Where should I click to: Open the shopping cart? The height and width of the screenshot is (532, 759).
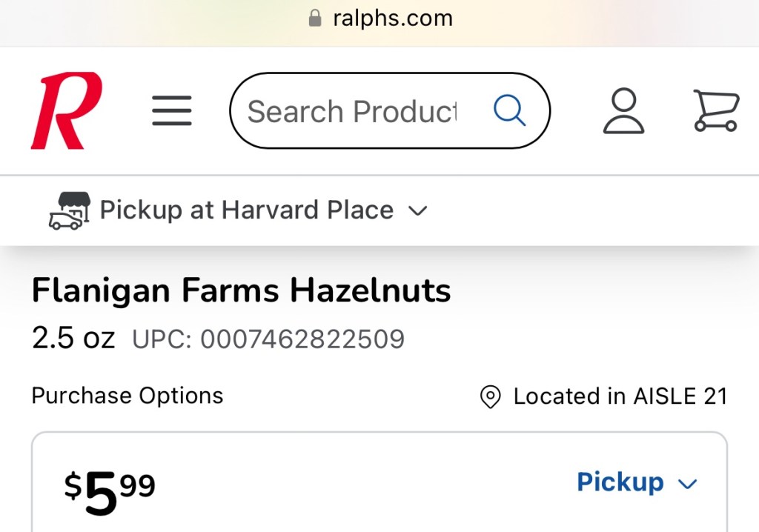point(716,111)
